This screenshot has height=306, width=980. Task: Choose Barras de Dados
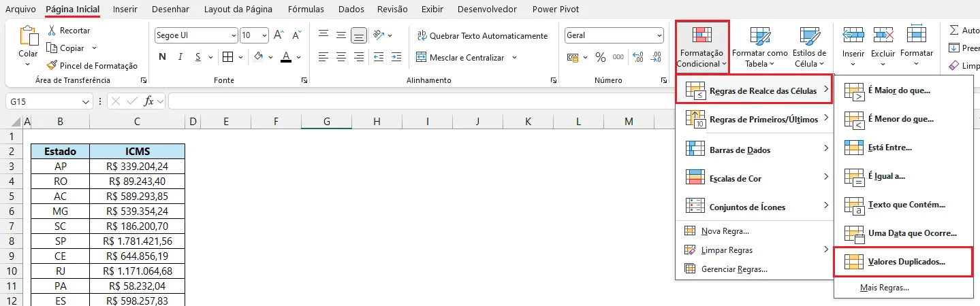click(x=755, y=150)
